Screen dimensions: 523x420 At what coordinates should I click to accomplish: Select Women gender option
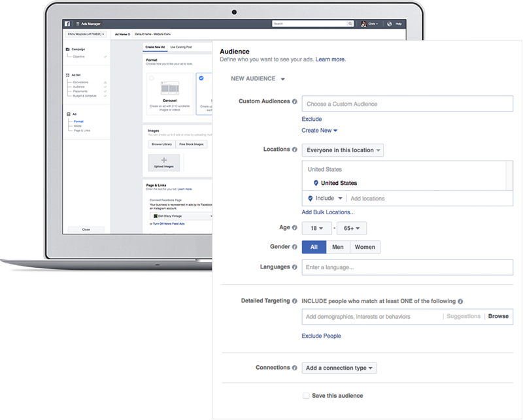coord(365,247)
